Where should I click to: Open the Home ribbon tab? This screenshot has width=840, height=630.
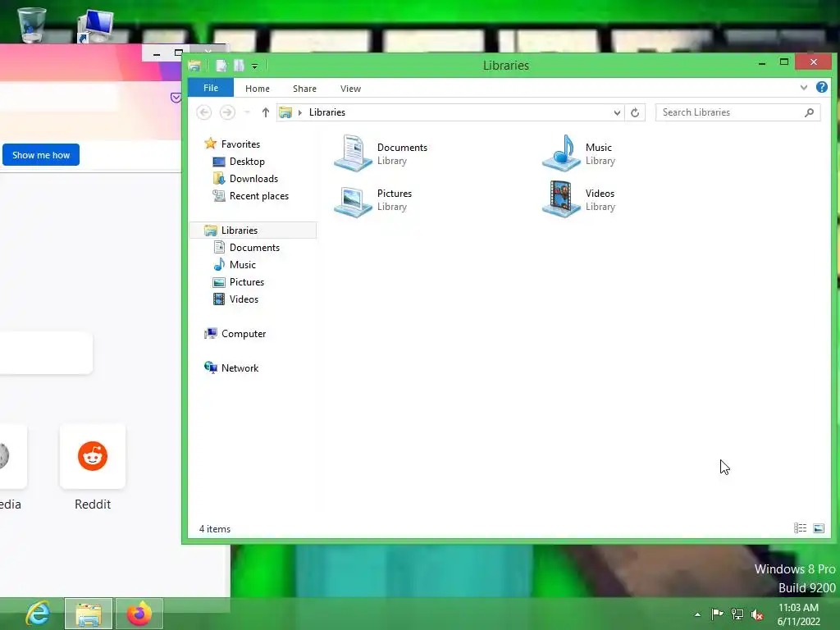point(258,89)
